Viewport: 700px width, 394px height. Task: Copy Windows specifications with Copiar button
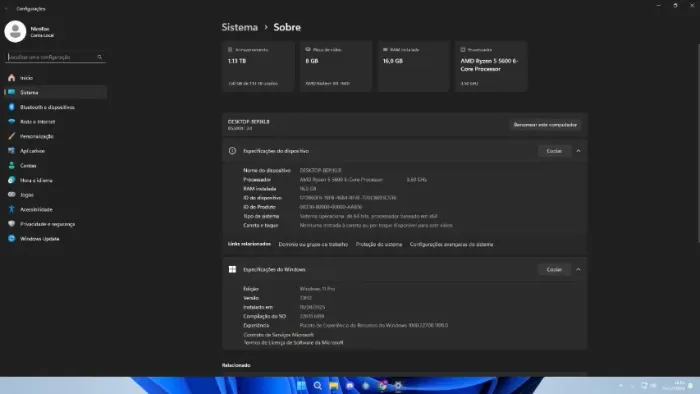(x=554, y=270)
